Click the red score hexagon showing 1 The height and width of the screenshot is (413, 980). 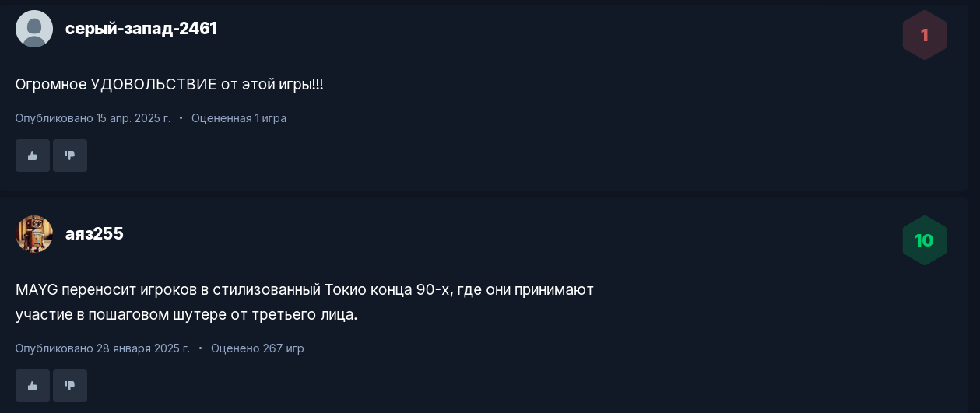(x=924, y=35)
